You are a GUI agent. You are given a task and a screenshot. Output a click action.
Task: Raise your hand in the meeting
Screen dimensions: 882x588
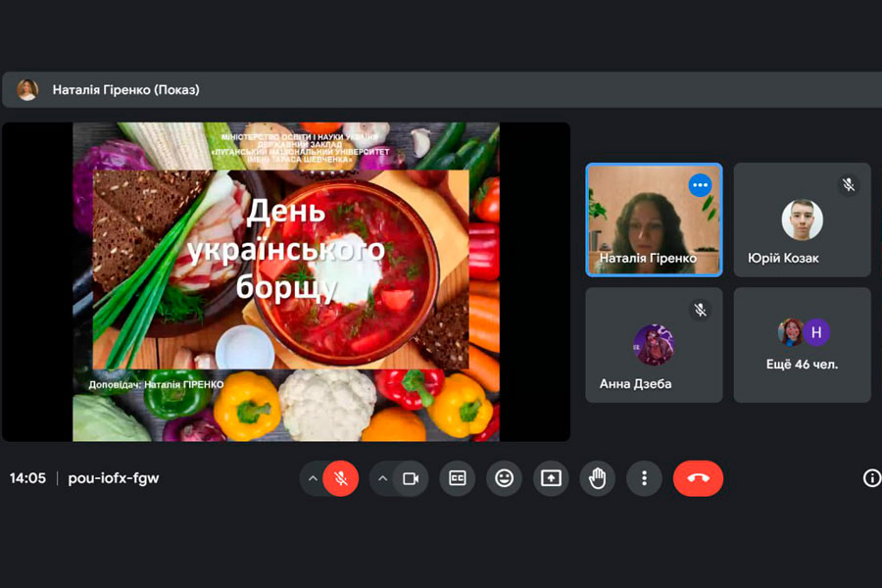click(x=598, y=478)
